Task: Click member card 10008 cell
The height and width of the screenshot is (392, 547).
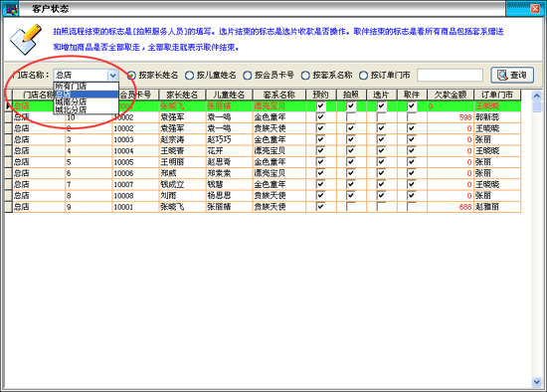Action: click(x=135, y=195)
